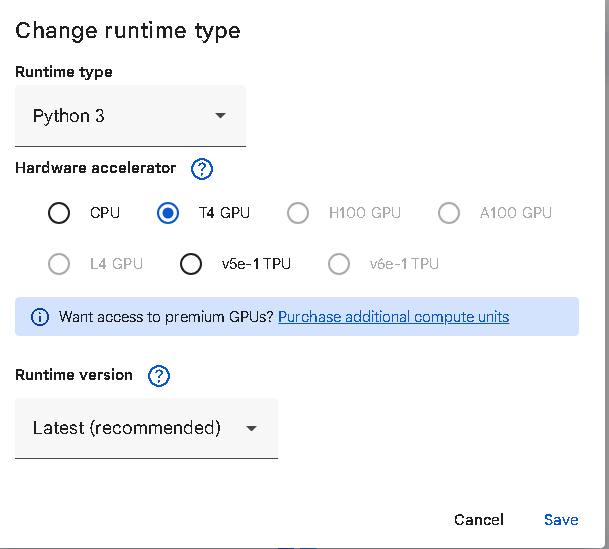Click the Hardware accelerator help icon
This screenshot has width=609, height=549.
pos(202,169)
